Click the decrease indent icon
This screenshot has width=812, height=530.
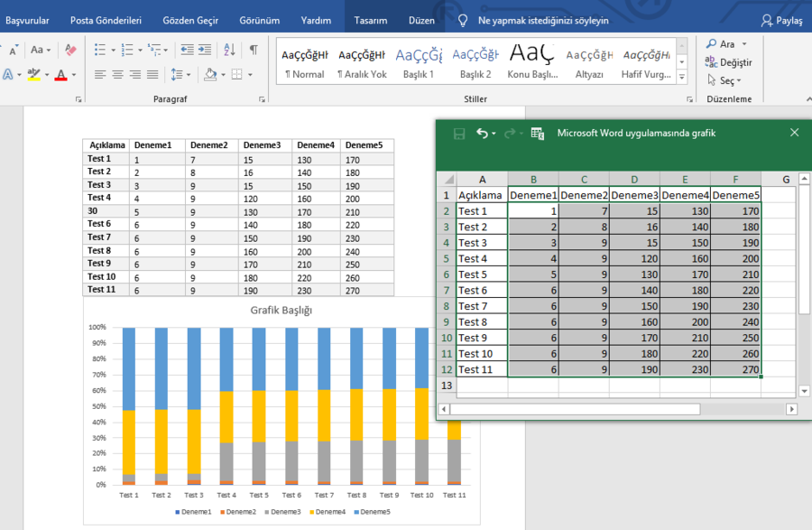click(187, 50)
